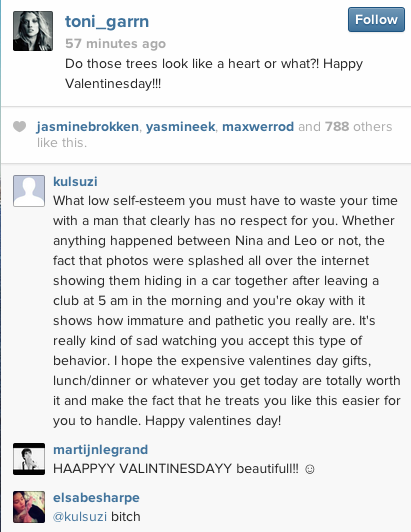The width and height of the screenshot is (411, 532).
Task: Click the smiley emoji in martijnlegrand's comment
Action: click(310, 469)
